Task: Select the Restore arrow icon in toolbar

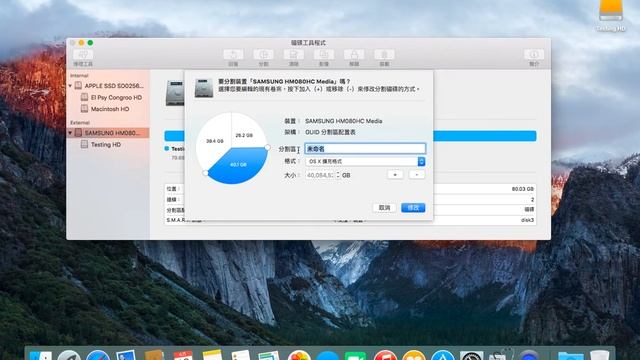Action: [x=233, y=55]
